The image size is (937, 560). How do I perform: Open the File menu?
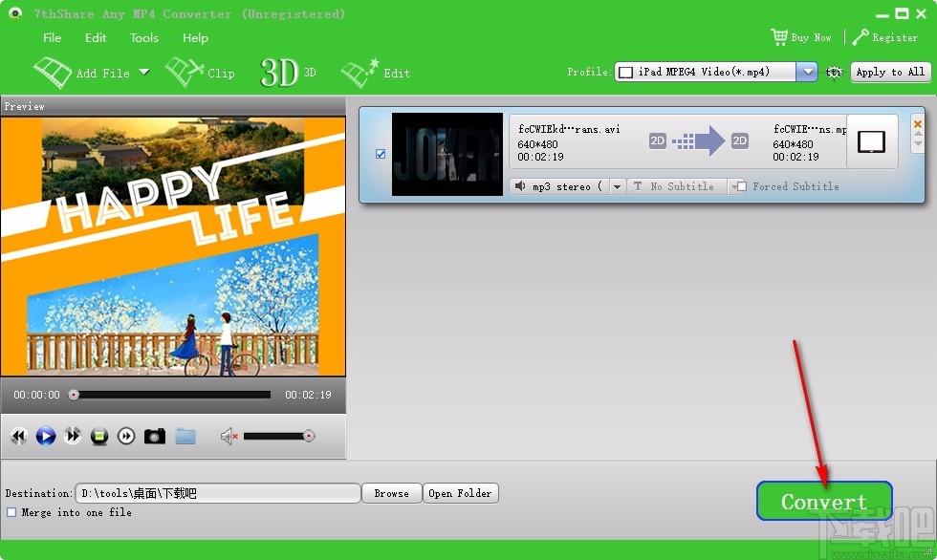(52, 37)
